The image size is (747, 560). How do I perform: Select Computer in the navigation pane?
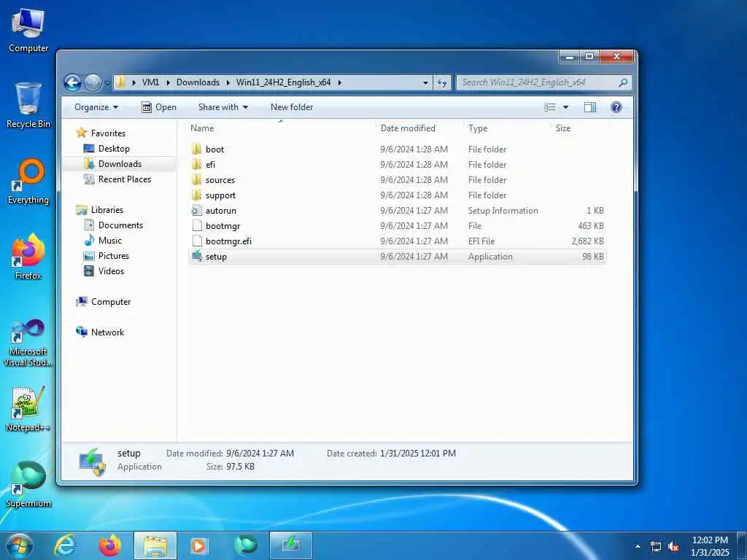click(x=111, y=301)
